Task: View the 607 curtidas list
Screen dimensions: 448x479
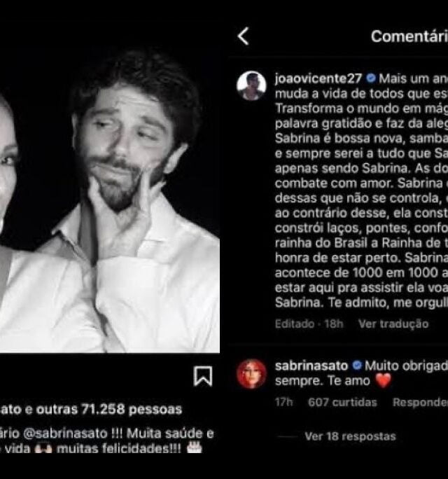Action: pyautogui.click(x=342, y=403)
